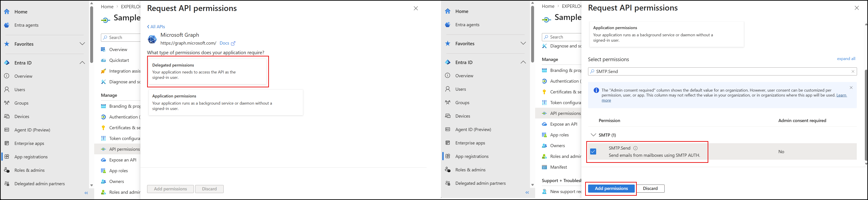Click the menu Search box in left screenshot
Viewport: 868px width, 200px height.
[121, 37]
